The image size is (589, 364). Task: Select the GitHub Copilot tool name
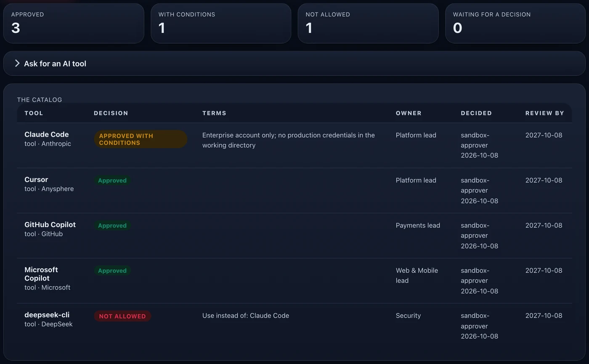[x=50, y=225]
